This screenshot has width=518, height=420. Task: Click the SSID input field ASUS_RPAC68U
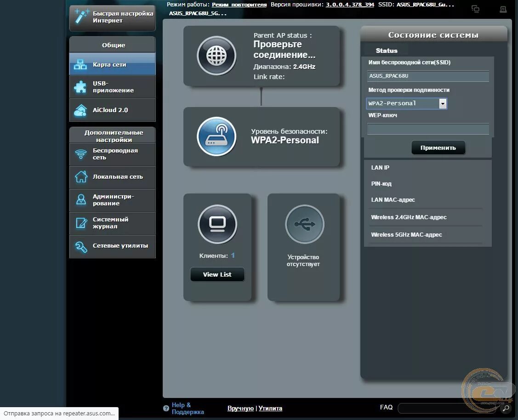[428, 76]
